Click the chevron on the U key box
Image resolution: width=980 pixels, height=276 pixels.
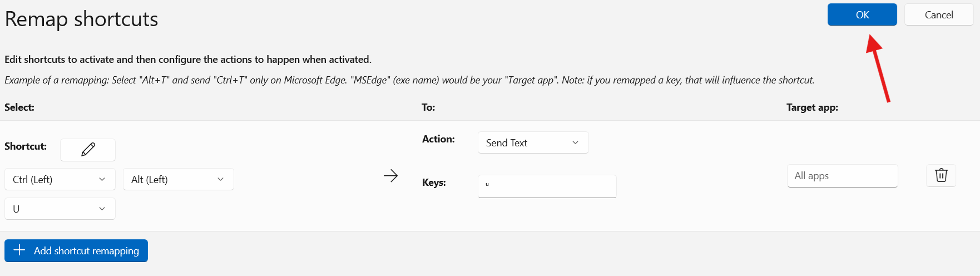102,209
